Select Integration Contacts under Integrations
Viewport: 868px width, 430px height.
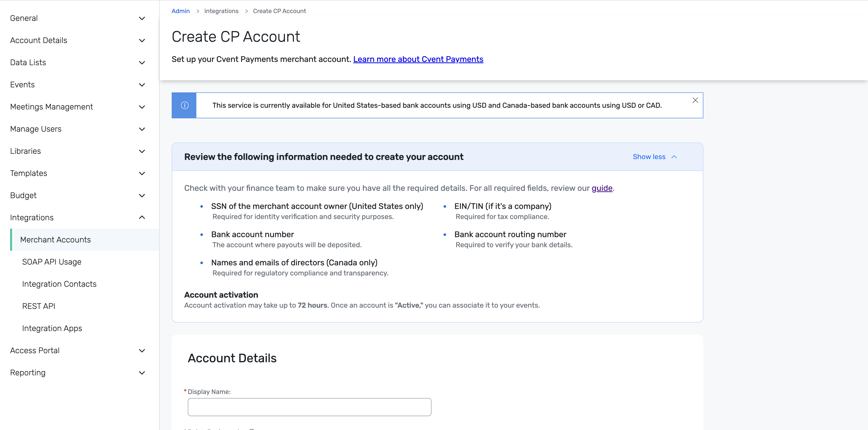59,284
